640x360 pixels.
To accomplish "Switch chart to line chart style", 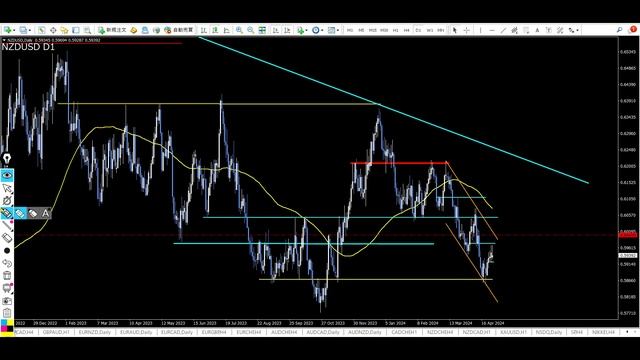I will click(227, 30).
